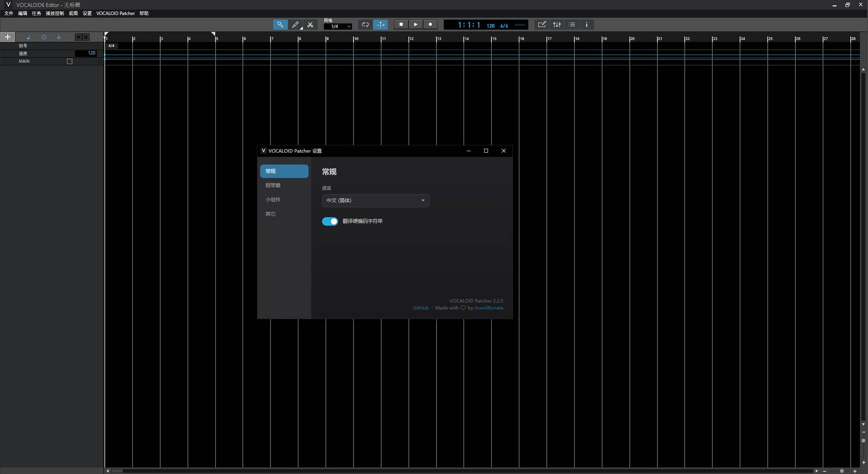Screen dimensions: 868x474
Task: Click horizontal zoom out minus button
Action: pos(825,471)
